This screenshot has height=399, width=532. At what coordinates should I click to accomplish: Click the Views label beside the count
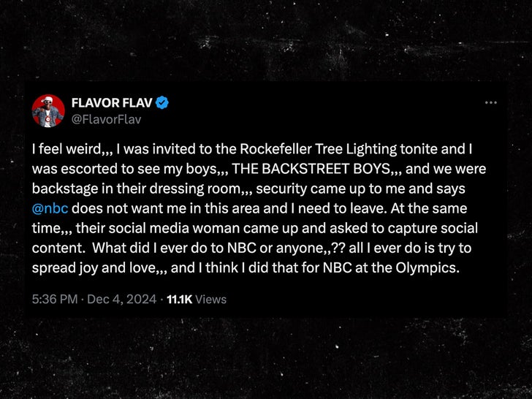click(211, 299)
